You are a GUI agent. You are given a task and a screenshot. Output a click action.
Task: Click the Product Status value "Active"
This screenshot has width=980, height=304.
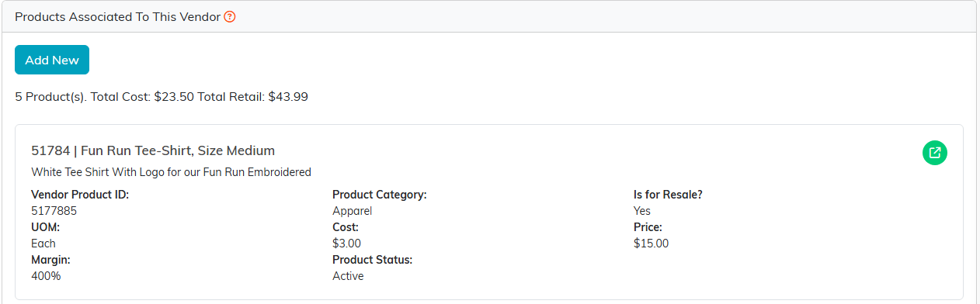pos(348,276)
